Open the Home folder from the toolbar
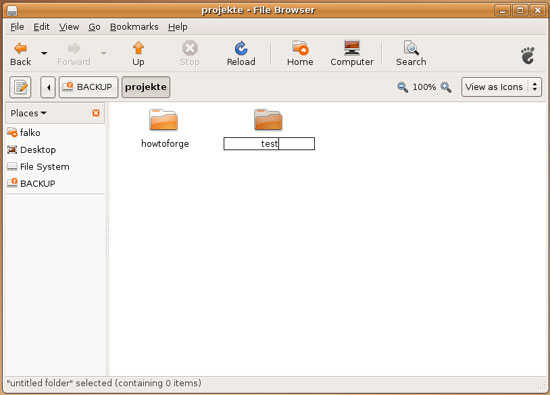Screen dimensions: 550x395 click(300, 54)
